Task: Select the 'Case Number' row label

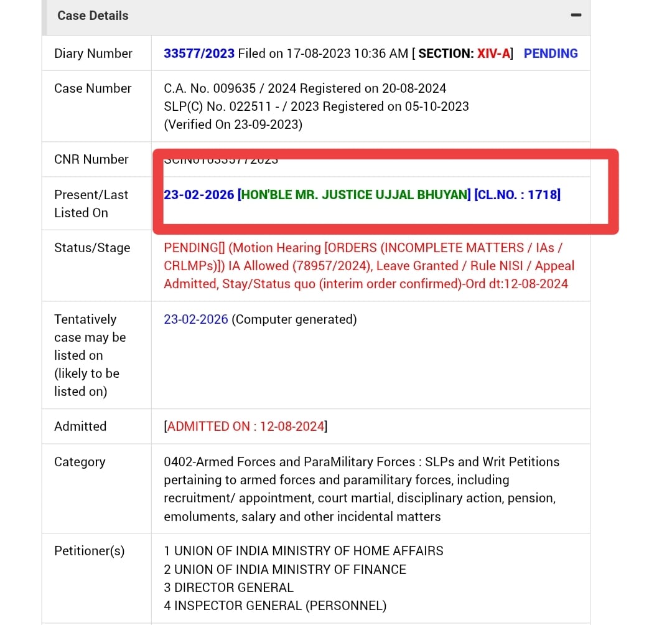Action: coord(93,88)
